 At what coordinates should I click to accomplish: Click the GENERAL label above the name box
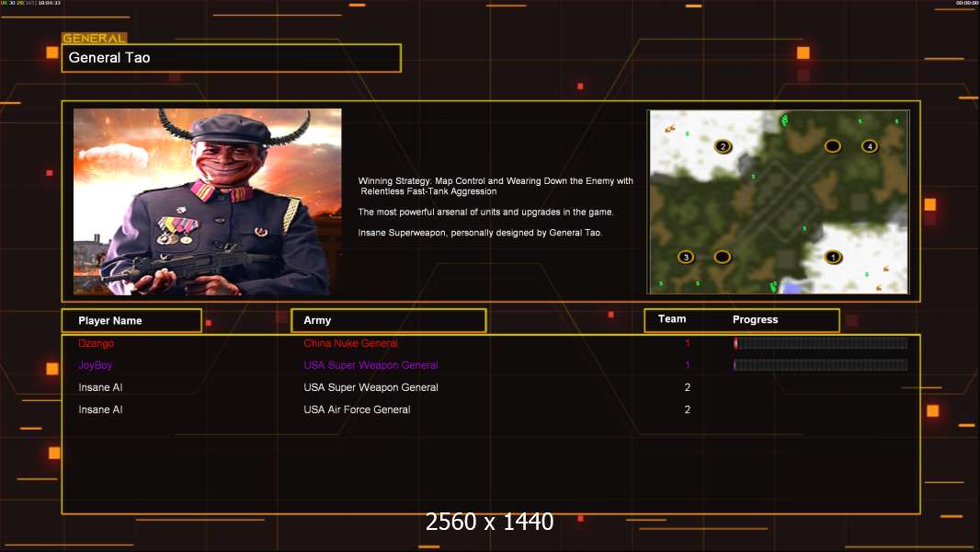(x=95, y=38)
